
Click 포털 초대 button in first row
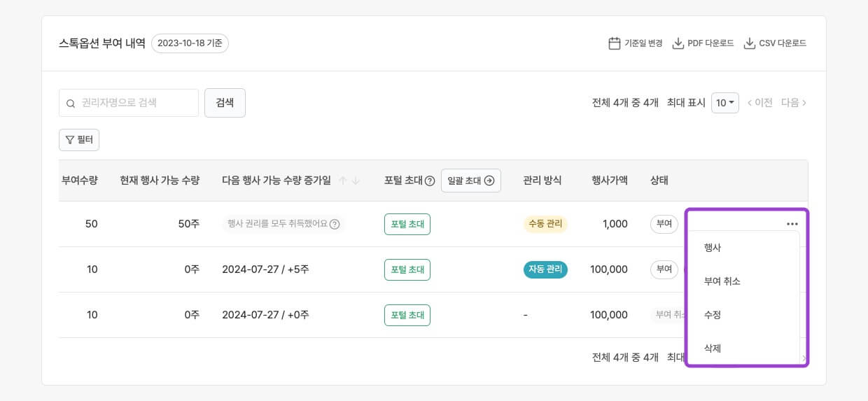pos(407,224)
